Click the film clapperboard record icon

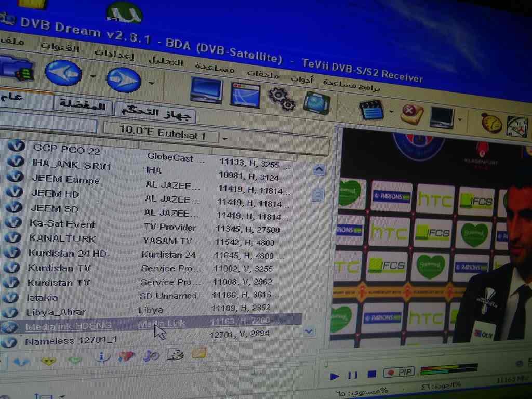[x=371, y=110]
